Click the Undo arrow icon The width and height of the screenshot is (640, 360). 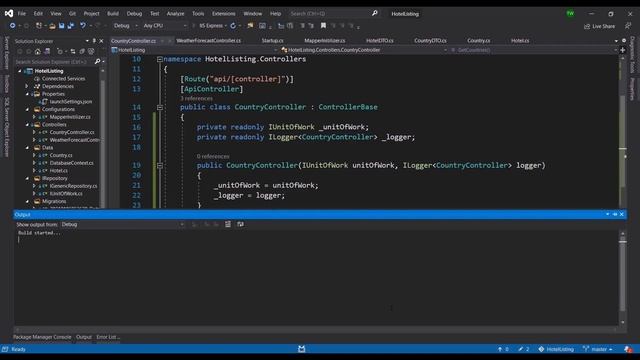pyautogui.click(x=83, y=26)
